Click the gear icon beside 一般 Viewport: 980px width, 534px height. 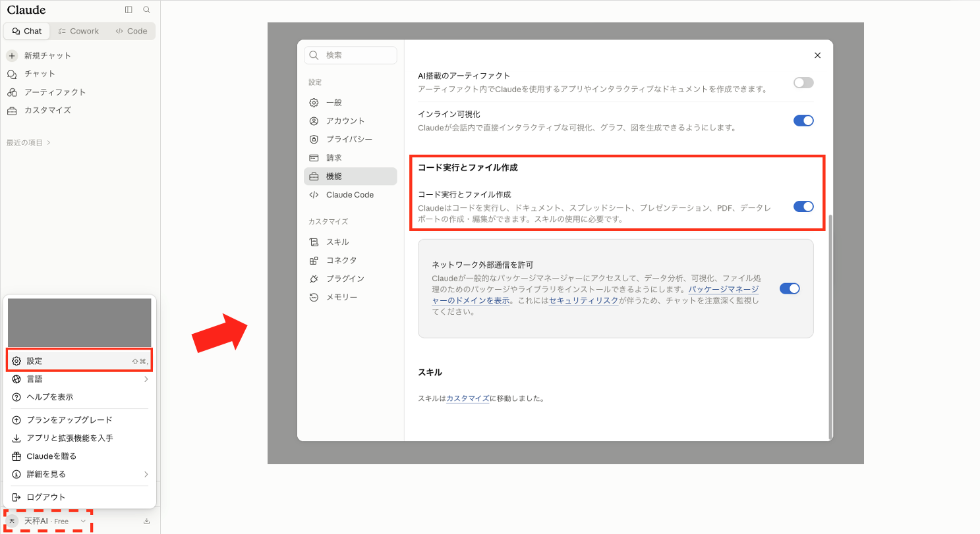[314, 103]
